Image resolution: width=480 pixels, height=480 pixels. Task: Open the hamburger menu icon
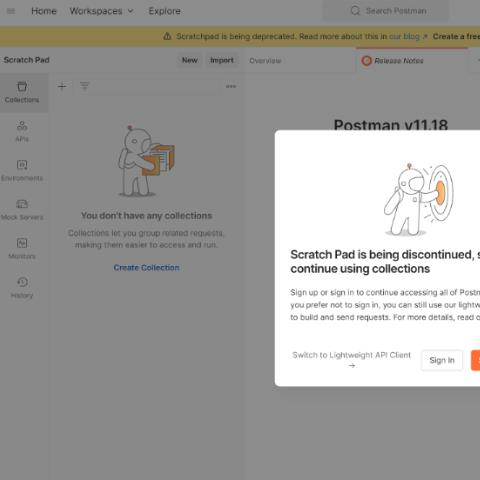[11, 11]
